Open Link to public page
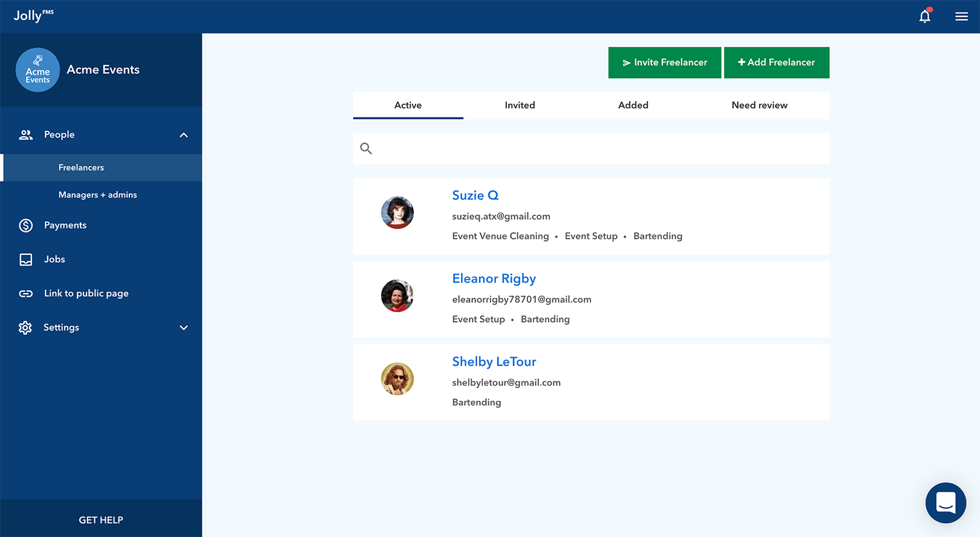Screen dimensions: 980x537 (x=87, y=294)
